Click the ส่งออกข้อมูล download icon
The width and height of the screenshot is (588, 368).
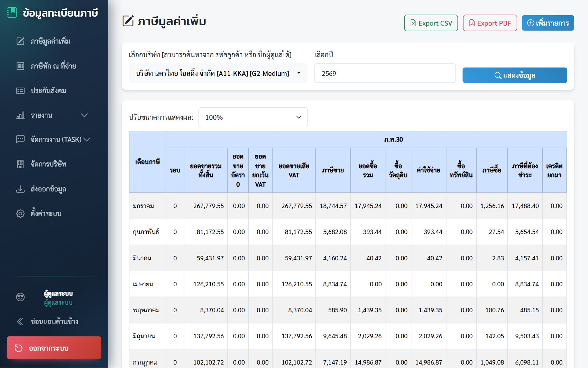click(20, 189)
